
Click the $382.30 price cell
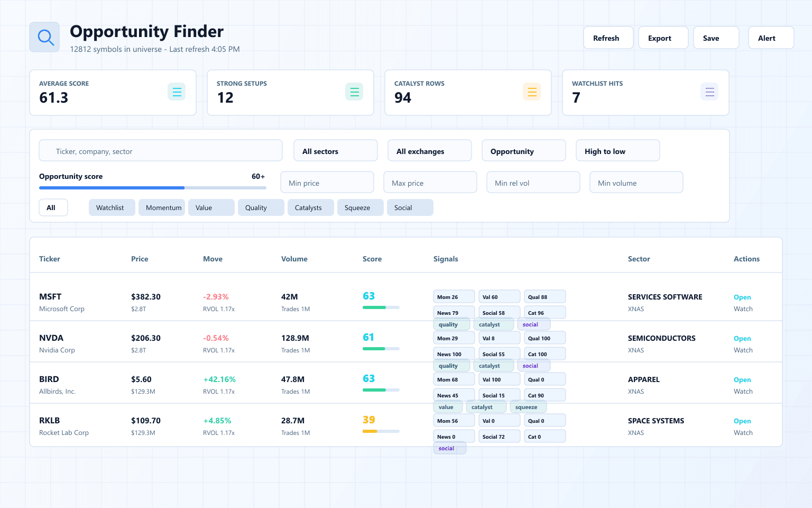tap(146, 297)
